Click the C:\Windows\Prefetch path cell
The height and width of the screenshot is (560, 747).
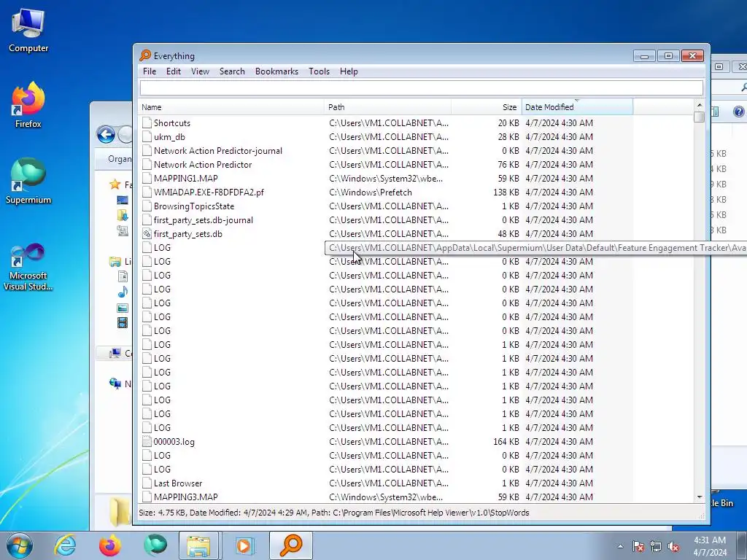pyautogui.click(x=371, y=192)
